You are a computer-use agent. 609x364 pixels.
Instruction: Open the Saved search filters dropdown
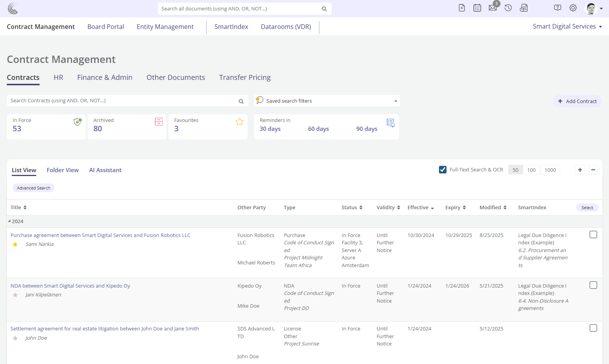327,101
